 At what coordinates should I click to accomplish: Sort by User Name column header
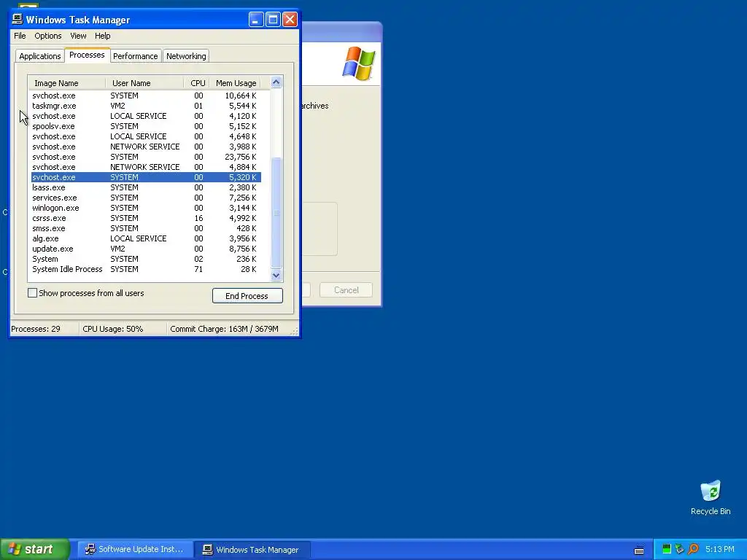click(x=144, y=83)
